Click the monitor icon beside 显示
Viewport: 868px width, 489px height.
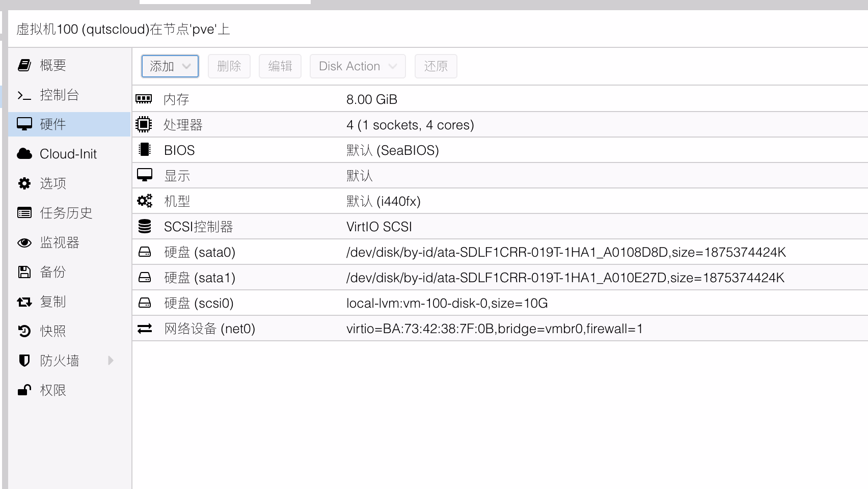tap(145, 175)
